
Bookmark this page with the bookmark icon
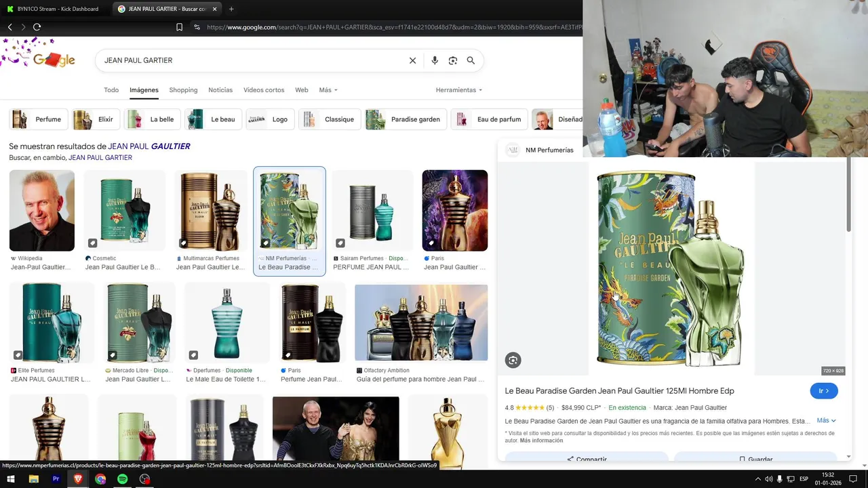[x=179, y=27]
